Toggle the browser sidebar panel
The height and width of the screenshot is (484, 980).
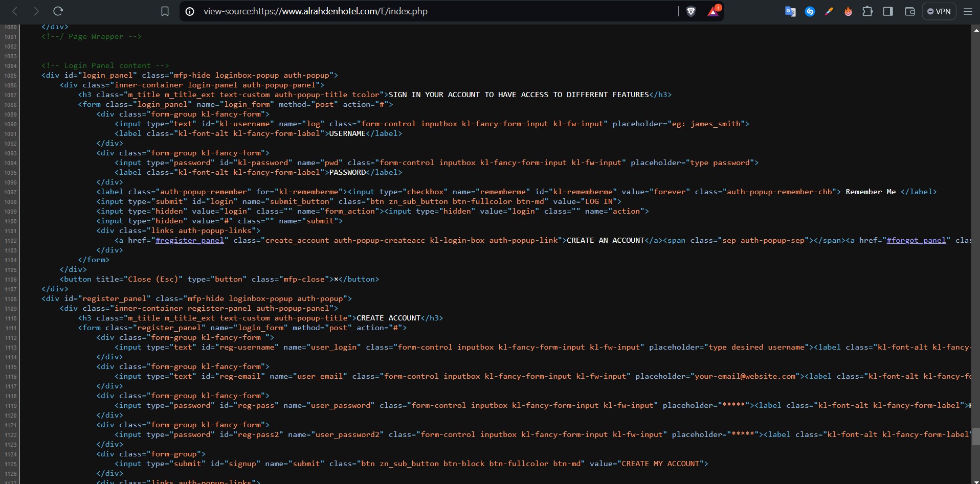tap(888, 11)
